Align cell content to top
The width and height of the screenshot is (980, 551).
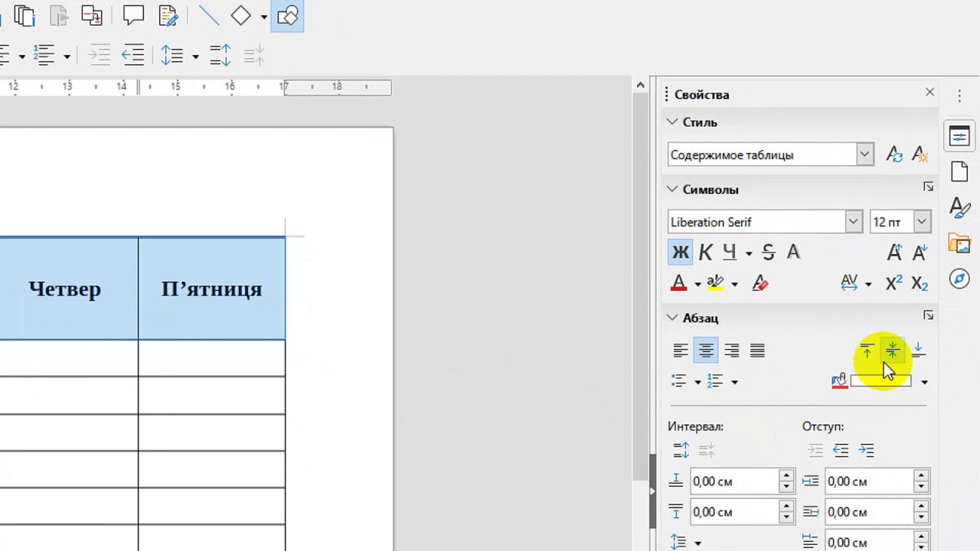click(x=867, y=350)
